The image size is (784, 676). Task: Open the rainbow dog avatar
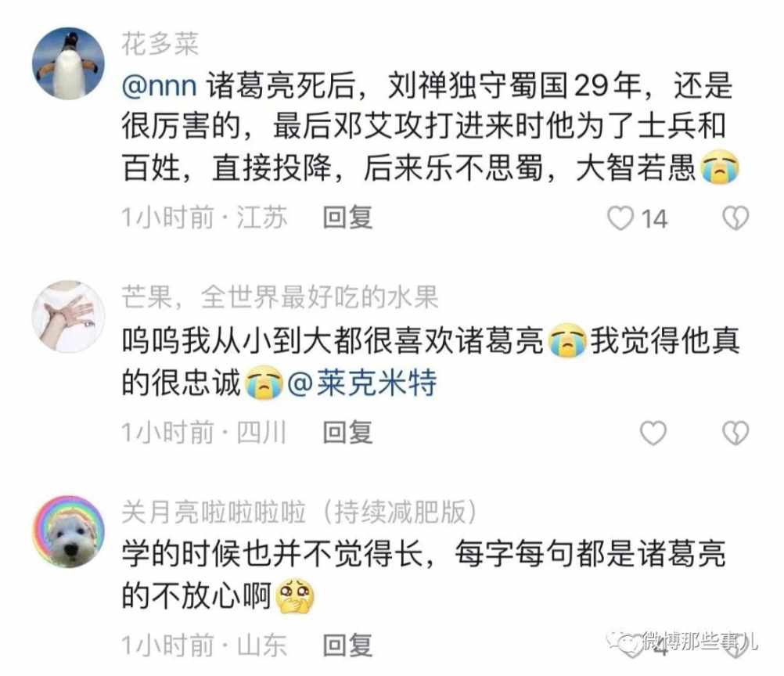point(69,532)
